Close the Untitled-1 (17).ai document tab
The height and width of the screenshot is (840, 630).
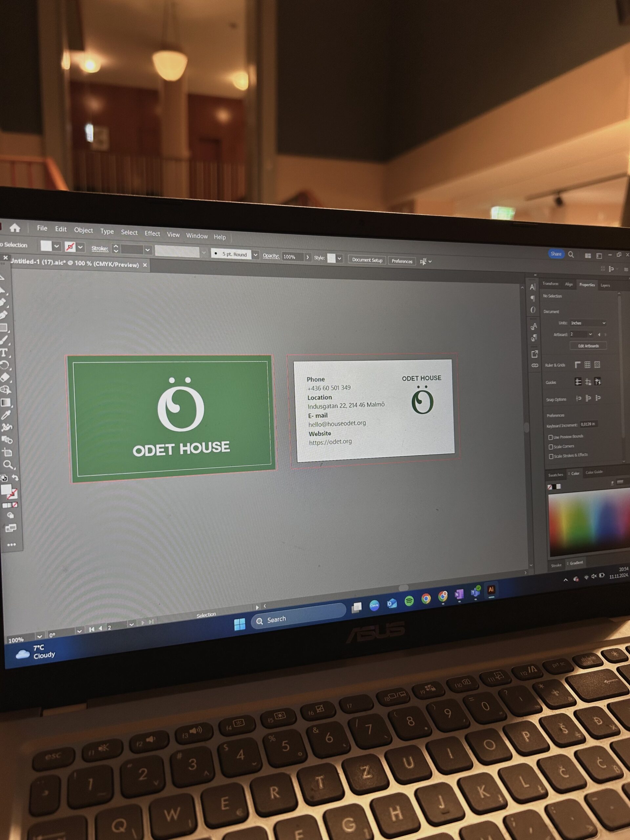[145, 265]
